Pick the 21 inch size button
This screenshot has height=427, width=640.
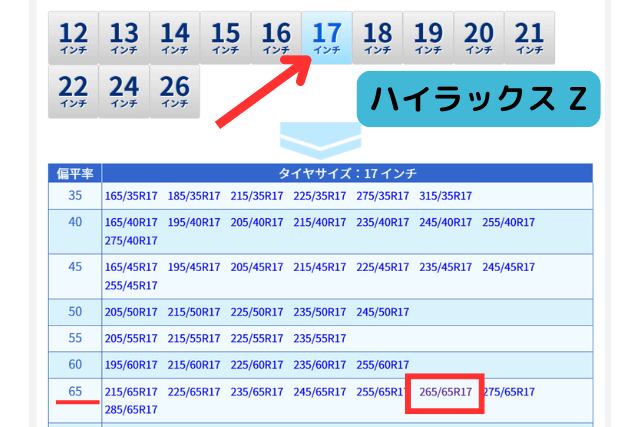click(529, 38)
